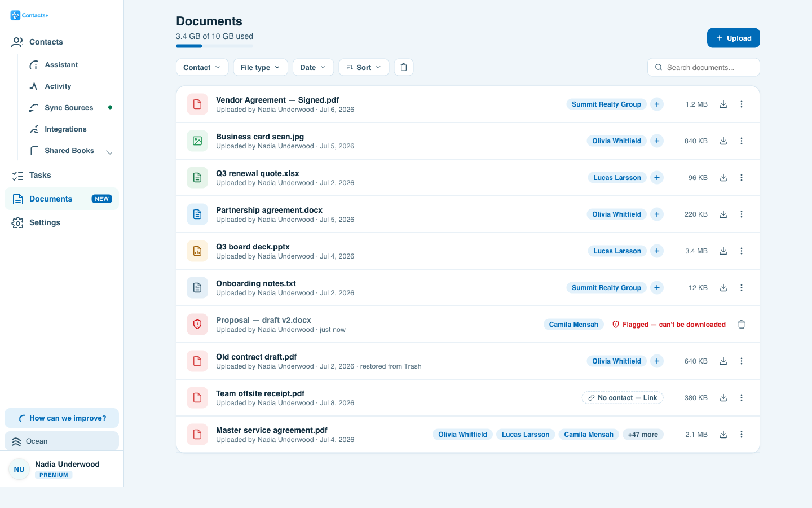
Task: Click Summit Realty Group tag on Vendor Agreement
Action: point(606,104)
